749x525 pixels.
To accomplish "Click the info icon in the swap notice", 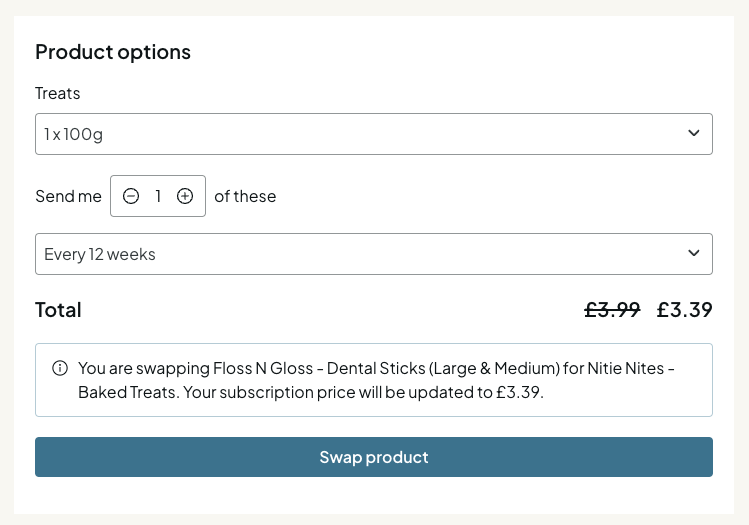I will point(60,368).
